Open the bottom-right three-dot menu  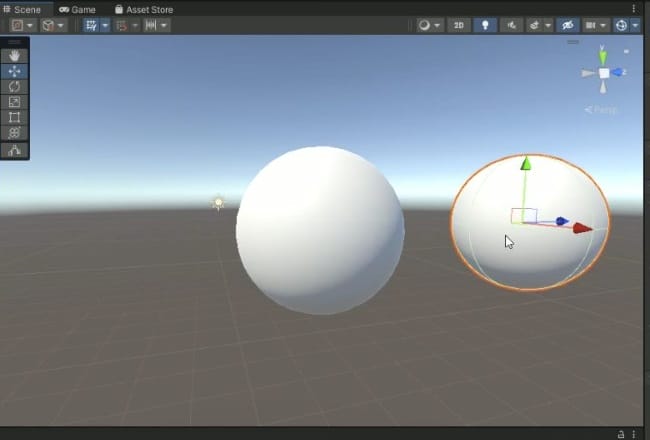634,434
